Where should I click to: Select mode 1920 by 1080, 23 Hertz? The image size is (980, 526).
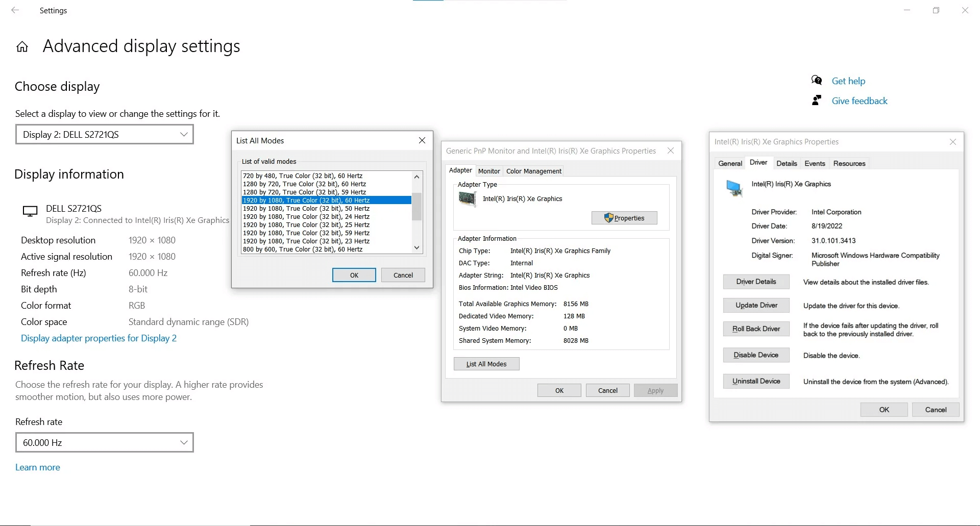point(326,241)
